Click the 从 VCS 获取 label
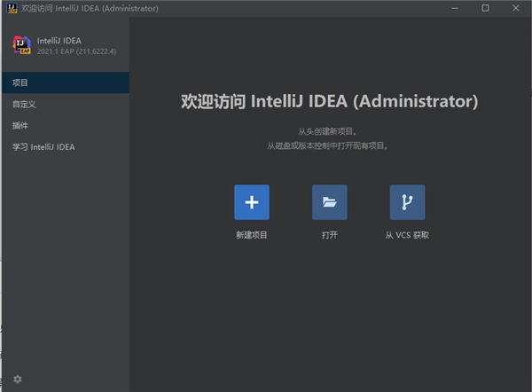This screenshot has width=532, height=392. (407, 235)
